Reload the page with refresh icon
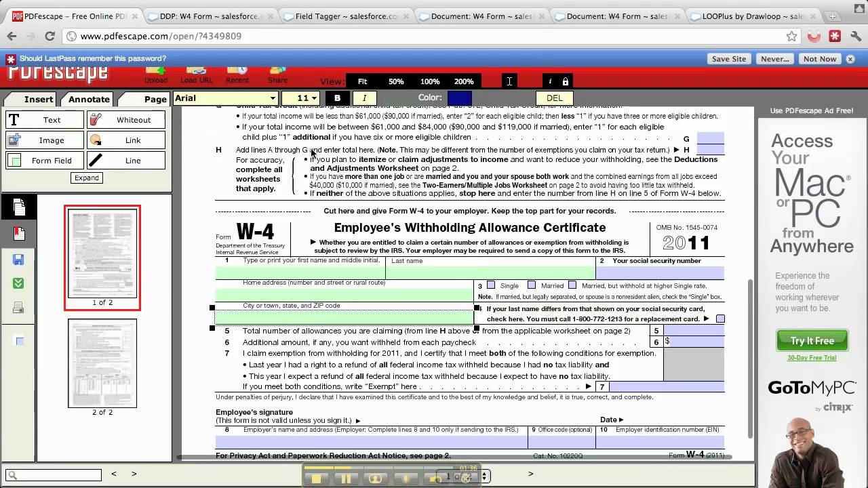The height and width of the screenshot is (488, 868). (50, 36)
